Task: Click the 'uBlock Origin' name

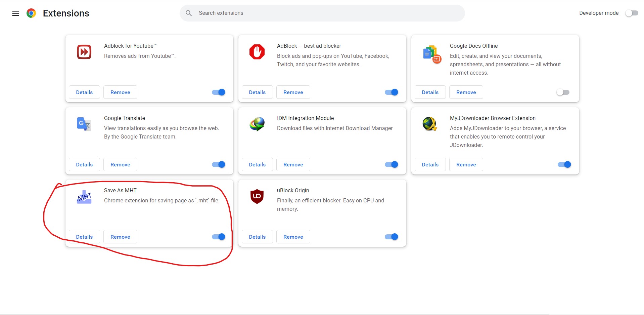Action: click(x=293, y=190)
